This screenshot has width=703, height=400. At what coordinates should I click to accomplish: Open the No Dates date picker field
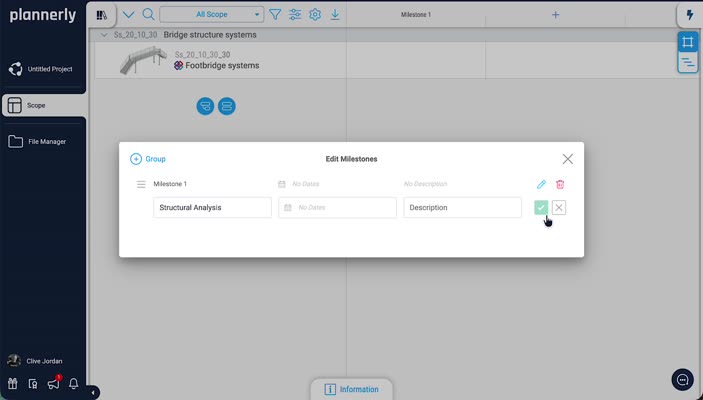(337, 208)
